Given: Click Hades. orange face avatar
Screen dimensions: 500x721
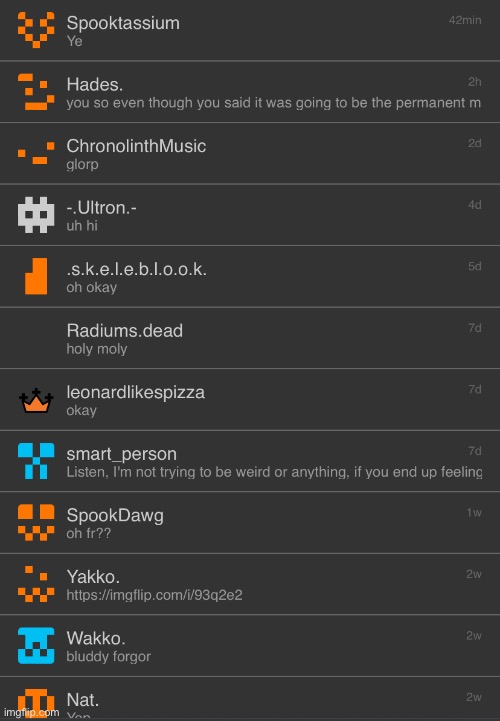Looking at the screenshot, I should tap(36, 92).
